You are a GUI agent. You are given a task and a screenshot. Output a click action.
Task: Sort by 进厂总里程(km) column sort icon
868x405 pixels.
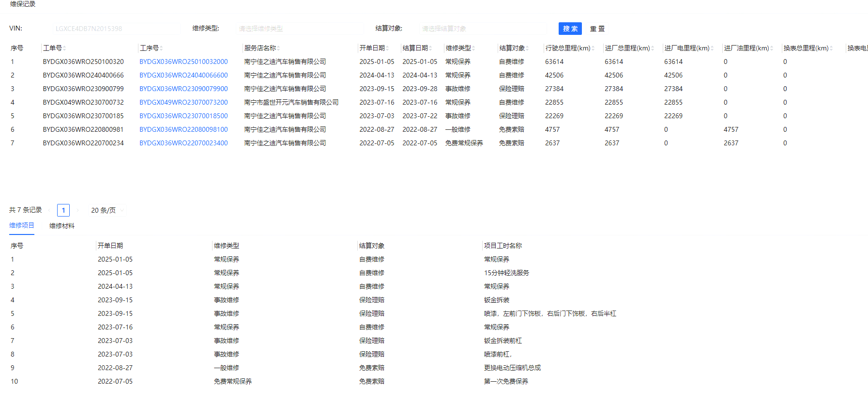tap(653, 48)
